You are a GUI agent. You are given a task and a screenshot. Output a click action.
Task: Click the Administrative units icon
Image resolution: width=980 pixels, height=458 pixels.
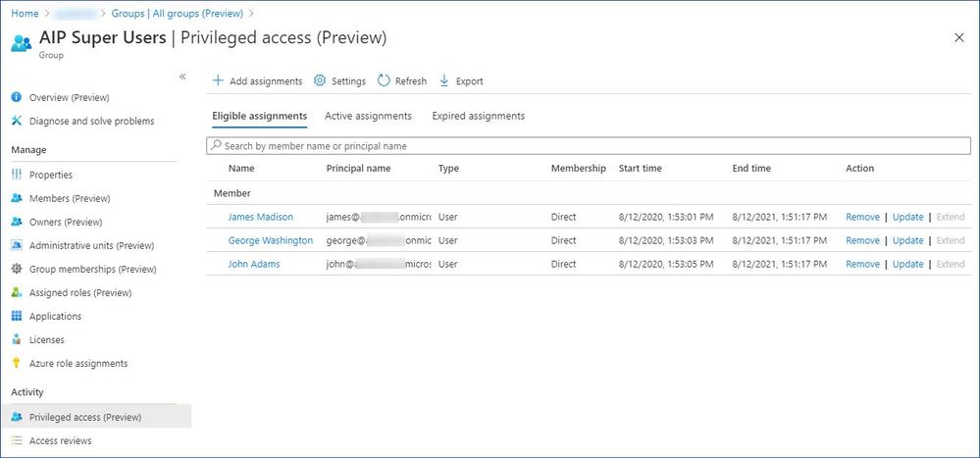tap(17, 245)
